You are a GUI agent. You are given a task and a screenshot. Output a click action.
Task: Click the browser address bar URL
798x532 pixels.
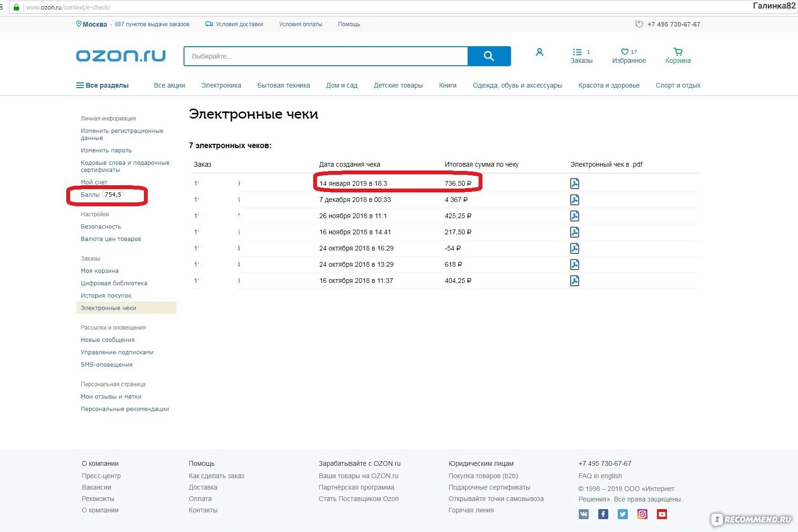coord(68,8)
